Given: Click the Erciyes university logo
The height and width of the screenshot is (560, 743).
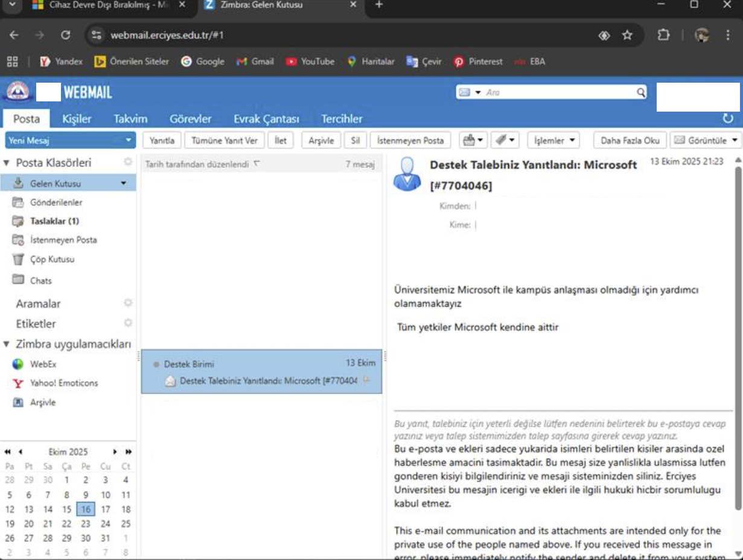Looking at the screenshot, I should click(x=18, y=92).
